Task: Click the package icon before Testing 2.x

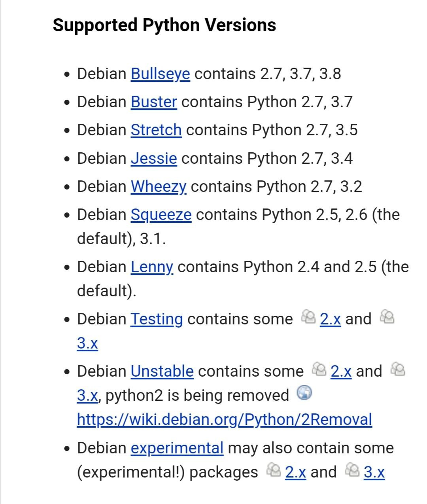Action: (x=308, y=316)
